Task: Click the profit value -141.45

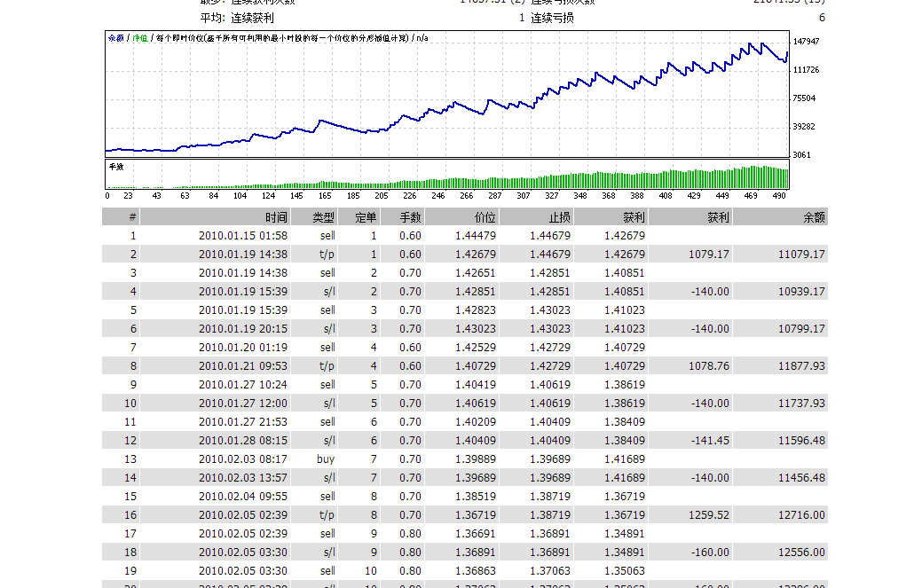Action: click(710, 441)
